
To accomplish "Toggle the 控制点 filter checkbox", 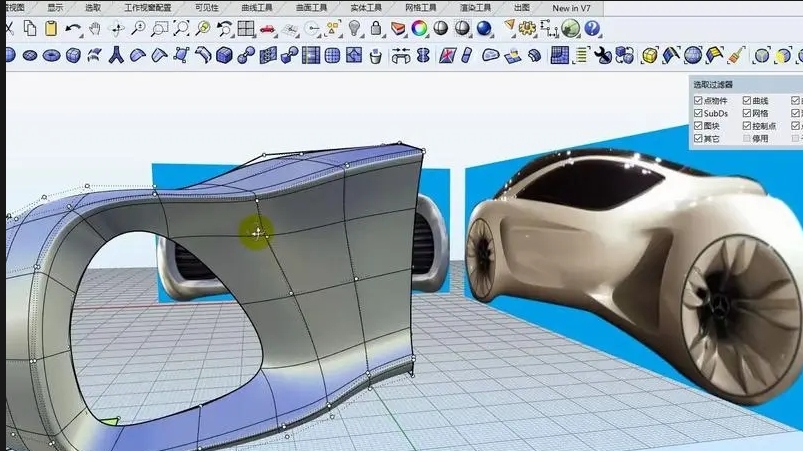I will (x=747, y=125).
